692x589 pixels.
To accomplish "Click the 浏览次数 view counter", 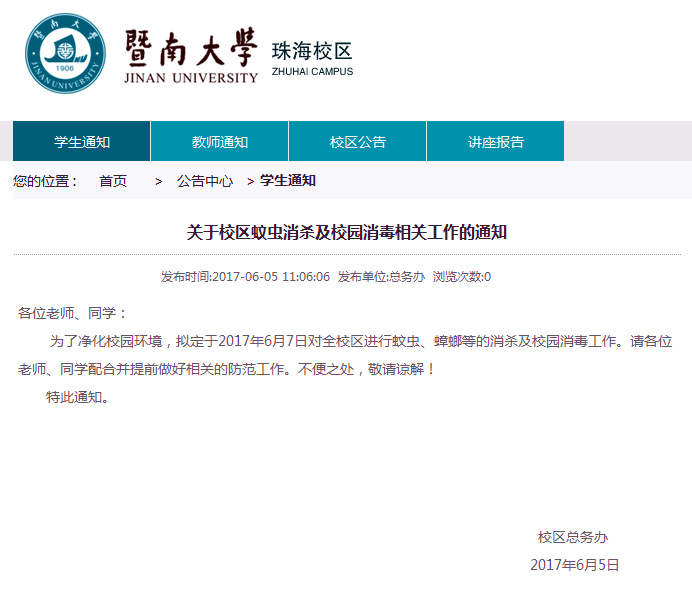I will (461, 277).
